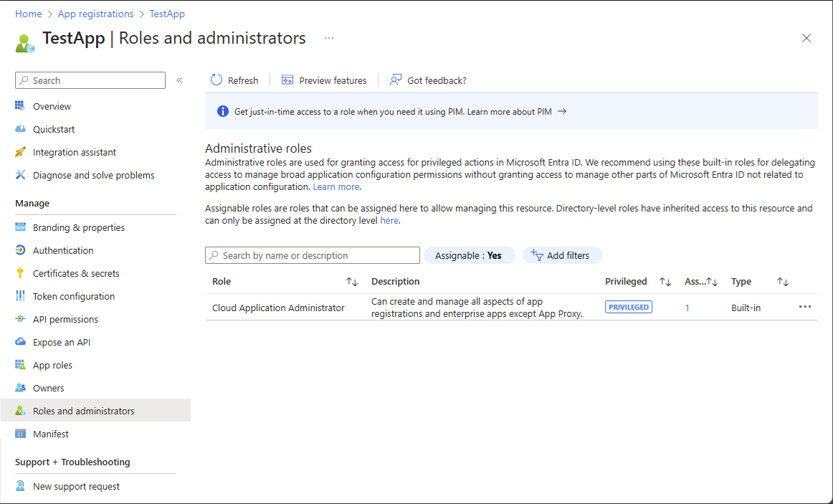The image size is (833, 504).
Task: Sort by the Type column arrows
Action: [x=783, y=282]
